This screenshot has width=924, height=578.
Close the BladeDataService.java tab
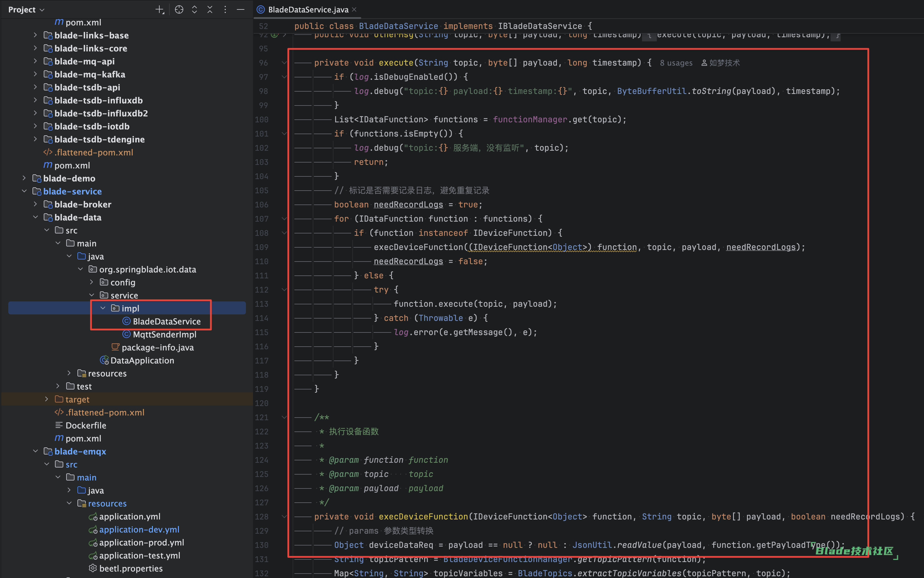pos(354,9)
